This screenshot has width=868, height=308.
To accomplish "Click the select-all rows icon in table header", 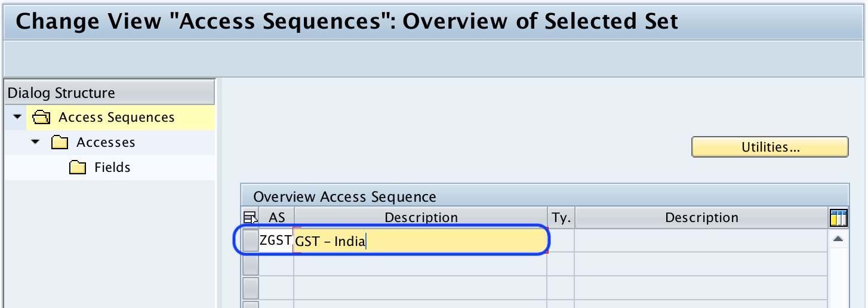I will (250, 218).
